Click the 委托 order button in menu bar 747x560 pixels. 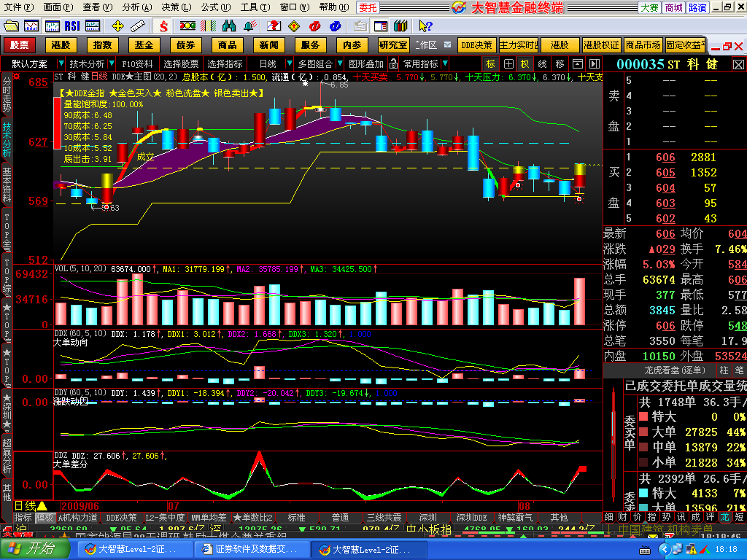pos(368,7)
